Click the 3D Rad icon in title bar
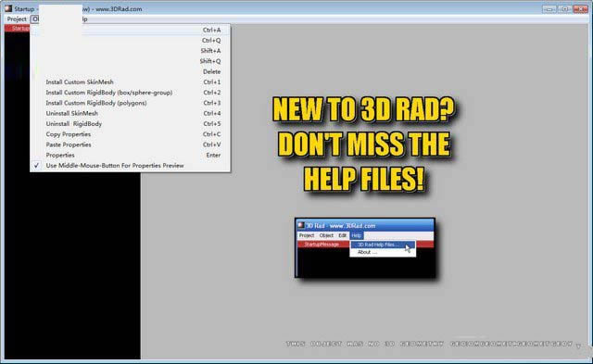This screenshot has width=593, height=364. pos(8,8)
